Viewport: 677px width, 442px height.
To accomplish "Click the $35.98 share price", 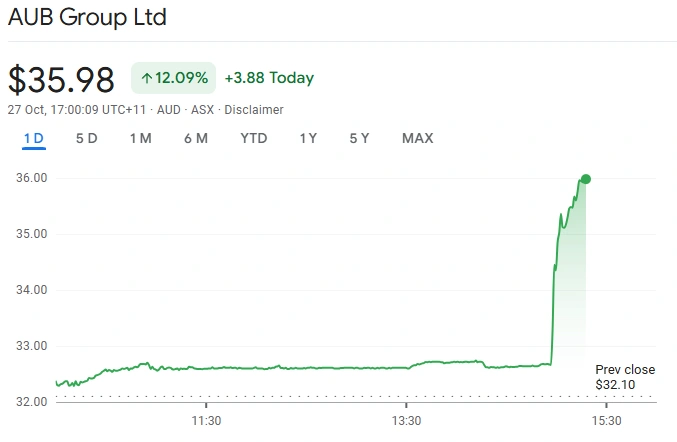I will 62,79.
